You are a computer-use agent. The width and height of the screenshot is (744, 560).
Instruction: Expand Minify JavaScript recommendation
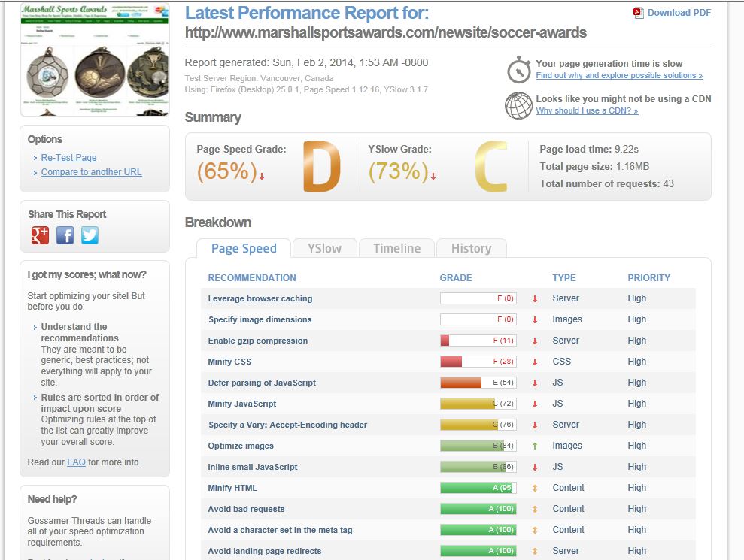242,404
